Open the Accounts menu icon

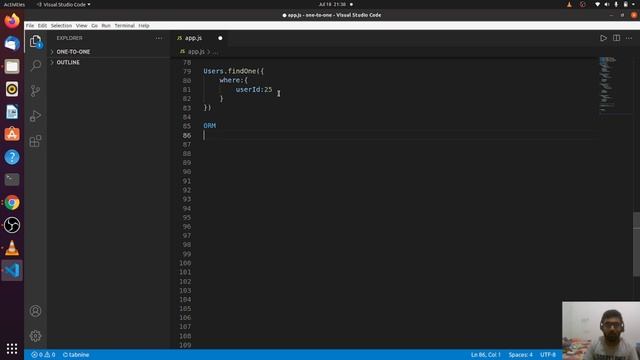click(x=36, y=311)
